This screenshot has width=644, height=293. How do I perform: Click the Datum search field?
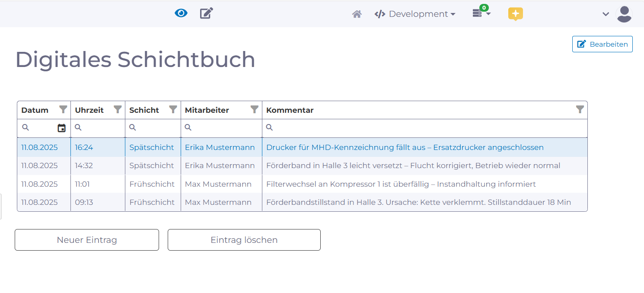(43, 128)
